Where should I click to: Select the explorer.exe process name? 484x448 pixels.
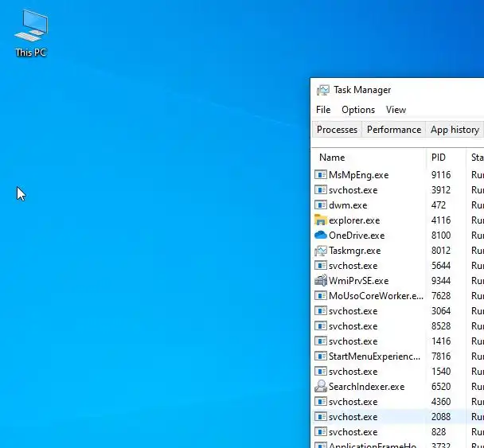[354, 220]
